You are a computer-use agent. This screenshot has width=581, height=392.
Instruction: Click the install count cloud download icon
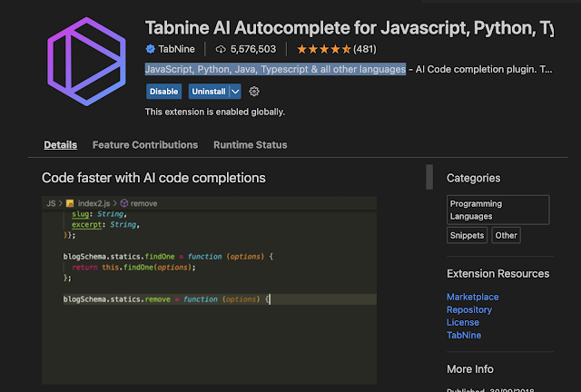pos(221,49)
